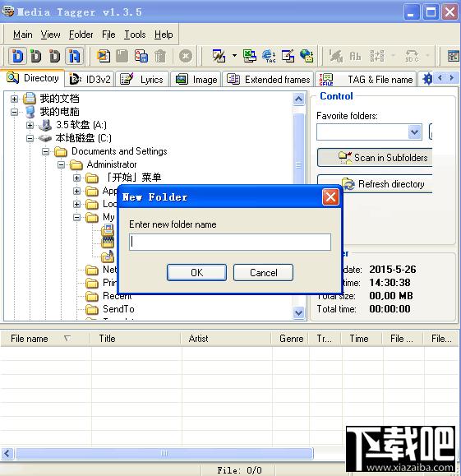Open the small arrow beside tag conversion icon
The height and width of the screenshot is (476, 461).
[234, 56]
